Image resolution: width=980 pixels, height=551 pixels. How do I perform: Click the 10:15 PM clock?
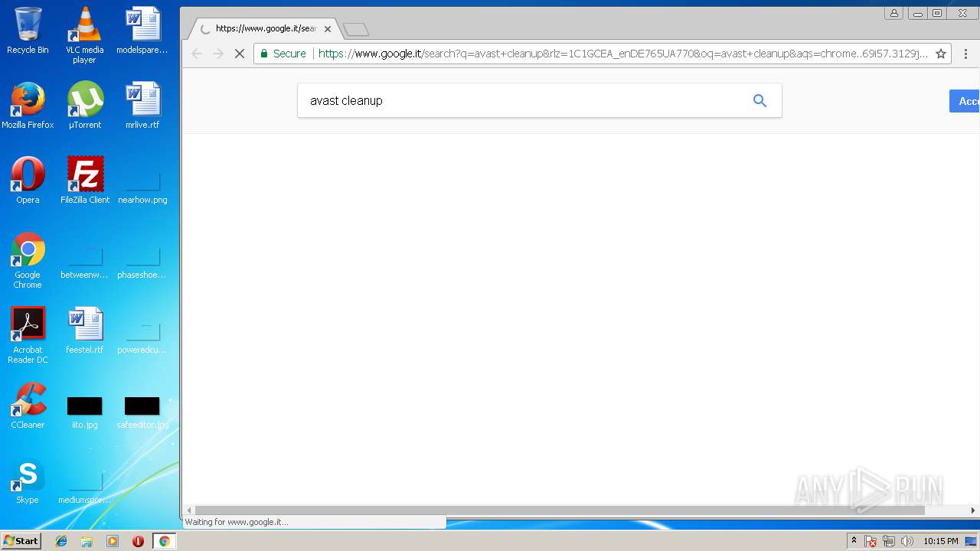(x=940, y=541)
